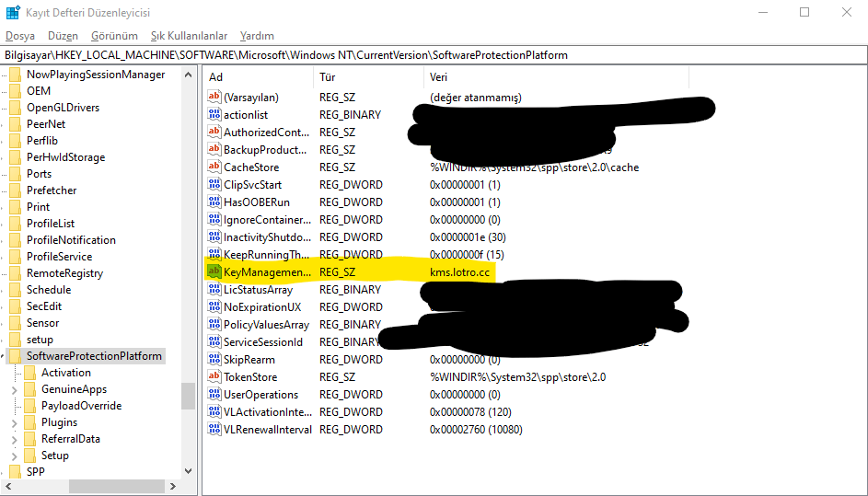Click the string icon of TokenStore value
The width and height of the screenshot is (868, 496).
214,377
